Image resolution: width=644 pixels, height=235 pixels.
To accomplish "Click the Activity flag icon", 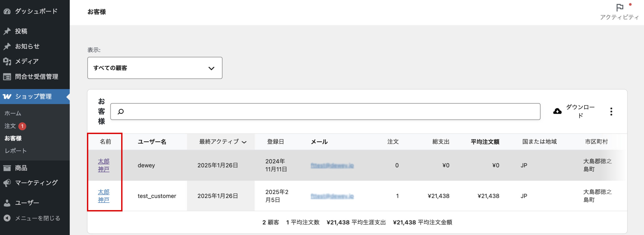I will click(x=620, y=8).
